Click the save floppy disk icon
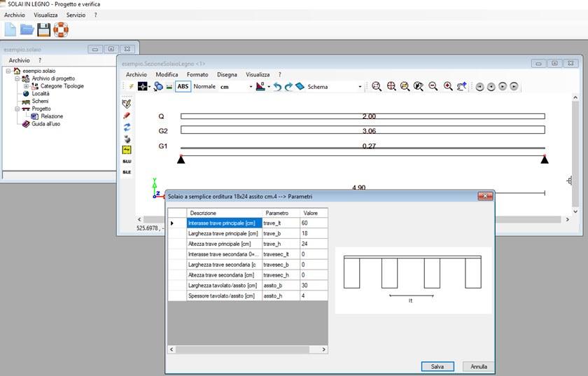588x376 pixels. [x=44, y=29]
